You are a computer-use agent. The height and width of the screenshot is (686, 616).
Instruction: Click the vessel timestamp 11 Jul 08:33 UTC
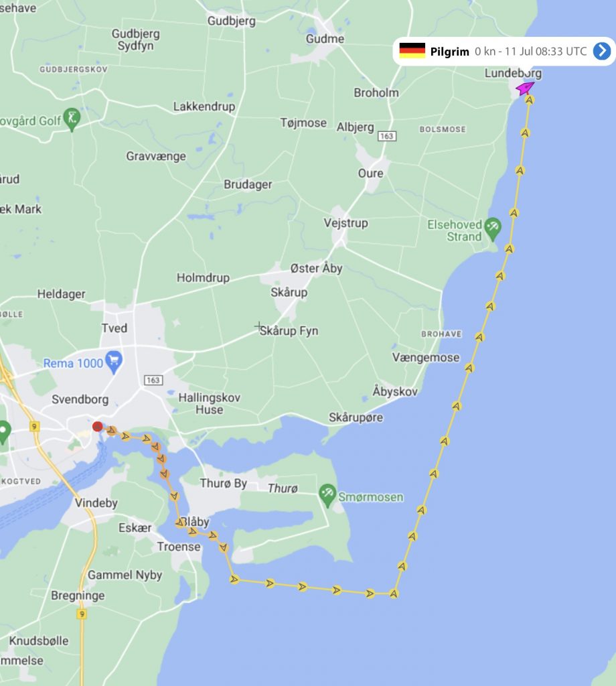tap(546, 52)
